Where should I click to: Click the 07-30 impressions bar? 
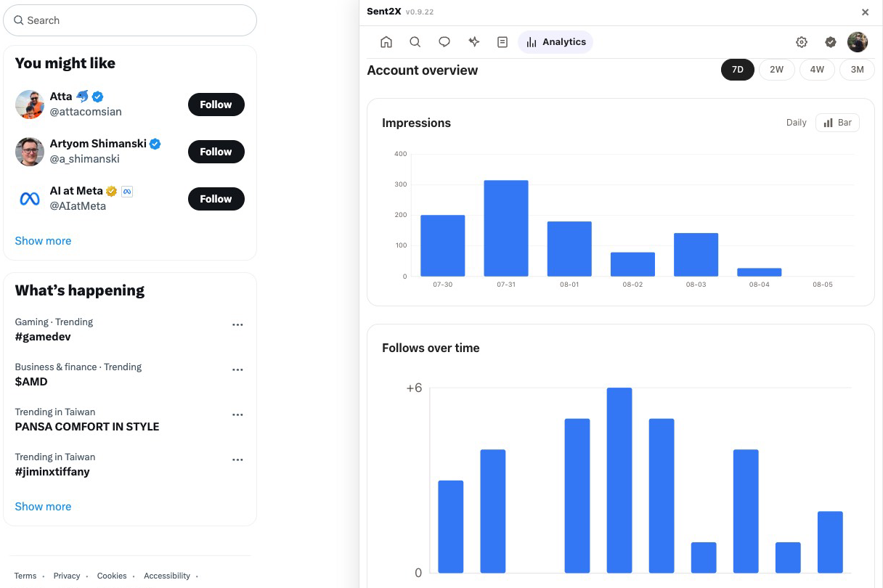tap(443, 245)
